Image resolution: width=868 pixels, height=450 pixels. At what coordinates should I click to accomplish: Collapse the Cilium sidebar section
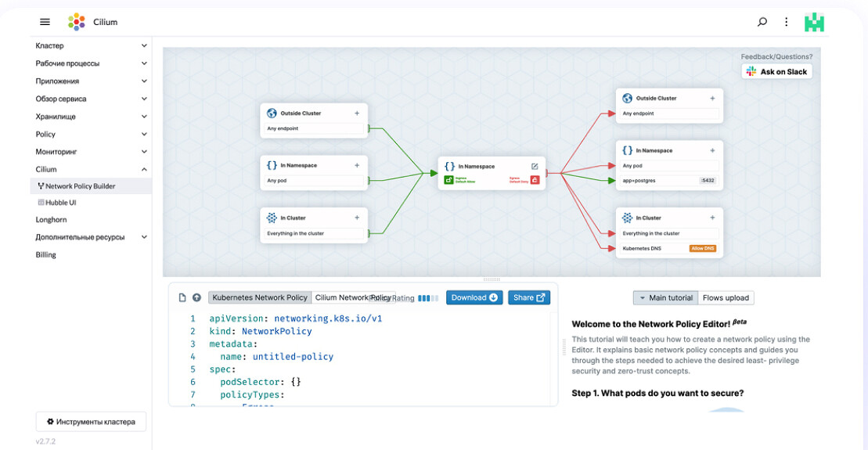(x=144, y=169)
